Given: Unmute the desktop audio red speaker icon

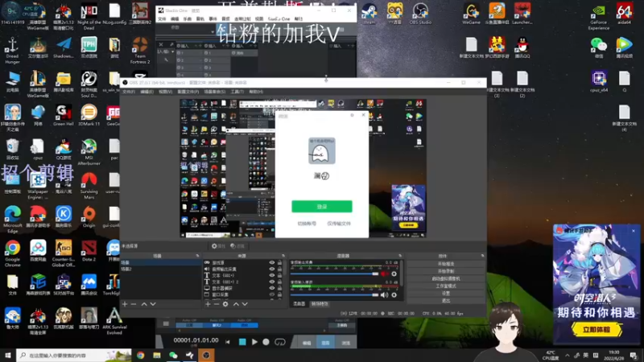Looking at the screenshot, I should pyautogui.click(x=384, y=274).
